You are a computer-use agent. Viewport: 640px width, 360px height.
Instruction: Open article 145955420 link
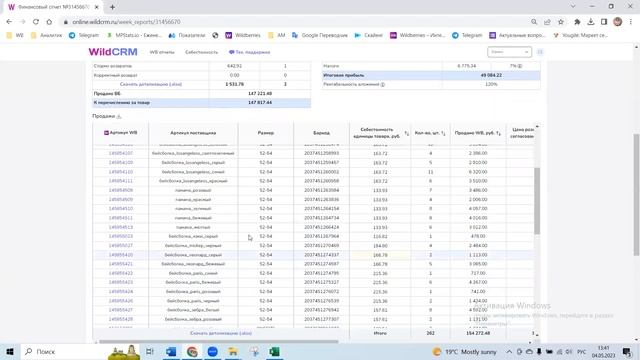pos(121,255)
